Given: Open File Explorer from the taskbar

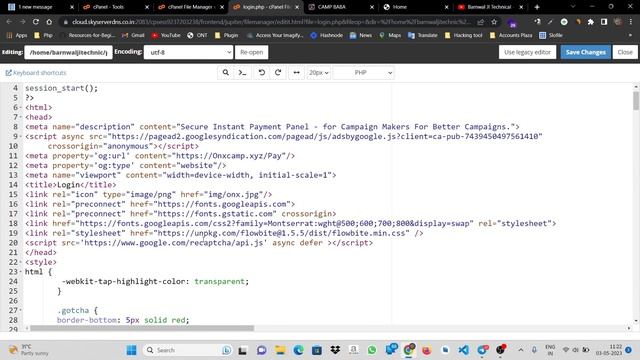Looking at the screenshot, I should pyautogui.click(x=280, y=350).
